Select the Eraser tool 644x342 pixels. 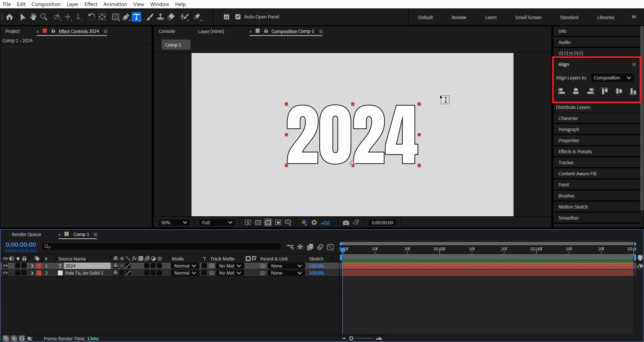click(x=171, y=17)
